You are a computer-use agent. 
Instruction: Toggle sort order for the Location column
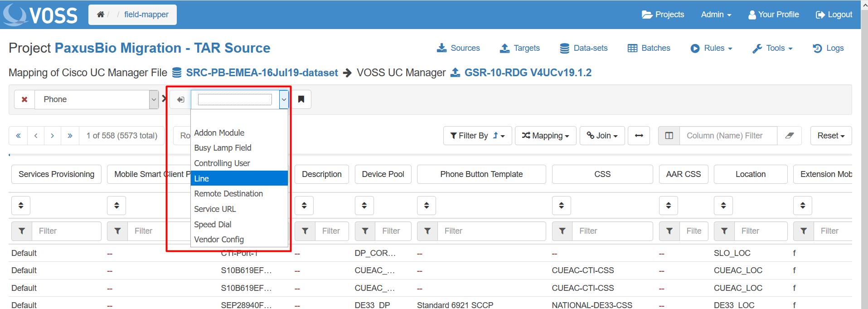tap(723, 206)
